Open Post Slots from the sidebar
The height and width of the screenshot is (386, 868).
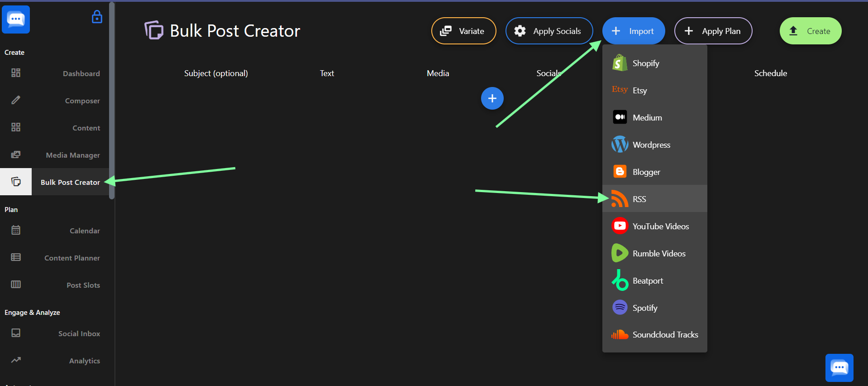pyautogui.click(x=54, y=285)
